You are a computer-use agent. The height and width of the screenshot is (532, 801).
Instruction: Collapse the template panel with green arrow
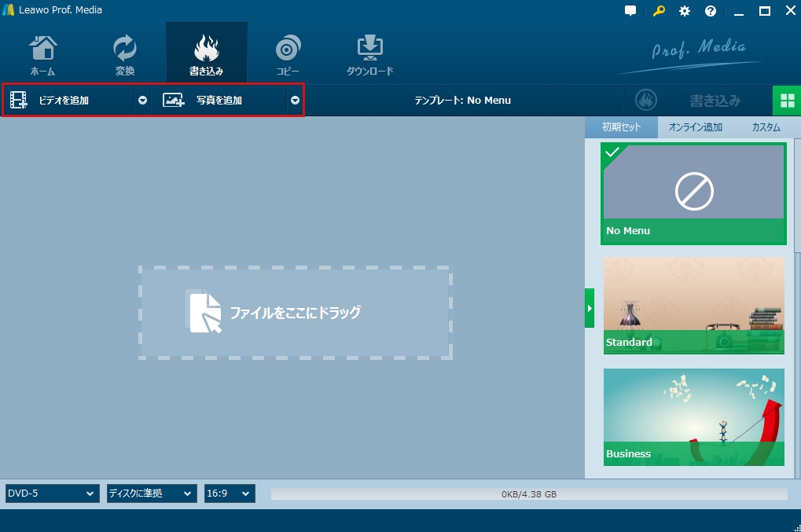pyautogui.click(x=590, y=308)
